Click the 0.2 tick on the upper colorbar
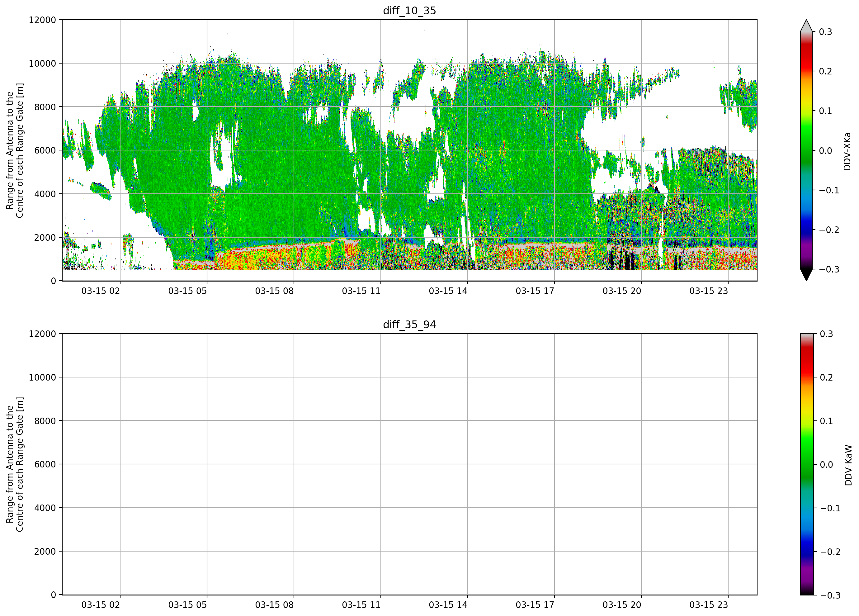The image size is (859, 616). (x=825, y=72)
